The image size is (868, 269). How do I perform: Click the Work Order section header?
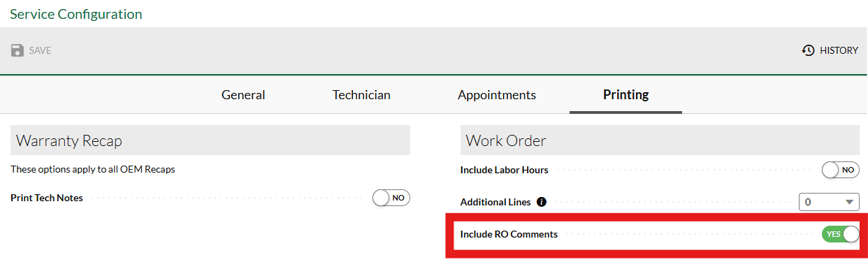(660, 140)
